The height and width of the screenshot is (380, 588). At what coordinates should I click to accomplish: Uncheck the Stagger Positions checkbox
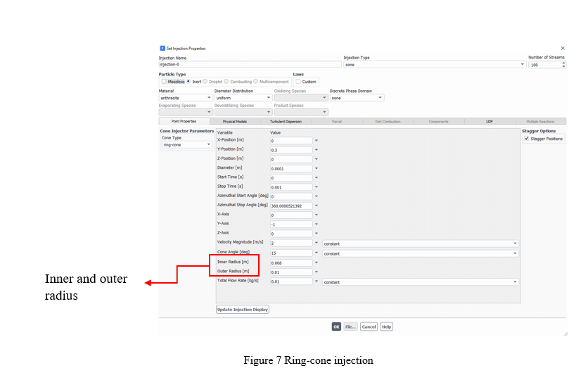(527, 139)
